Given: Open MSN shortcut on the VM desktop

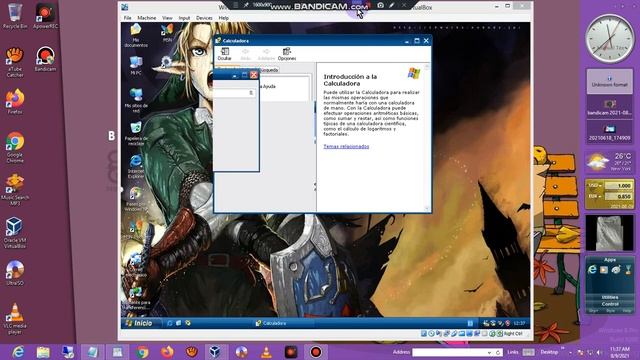Looking at the screenshot, I should click(x=167, y=33).
